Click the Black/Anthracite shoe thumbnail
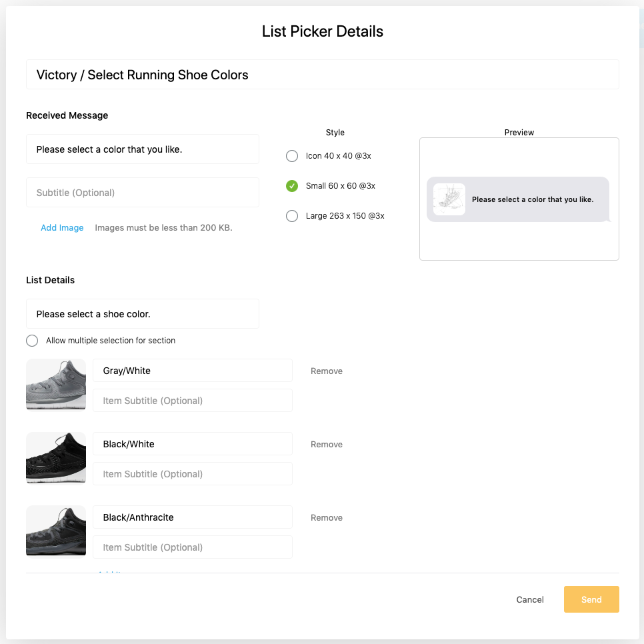The image size is (644, 644). click(x=56, y=531)
